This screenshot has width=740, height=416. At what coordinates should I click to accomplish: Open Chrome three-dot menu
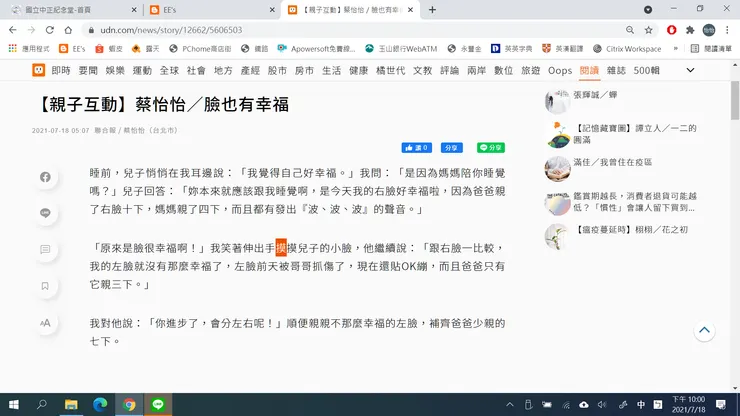pyautogui.click(x=727, y=30)
